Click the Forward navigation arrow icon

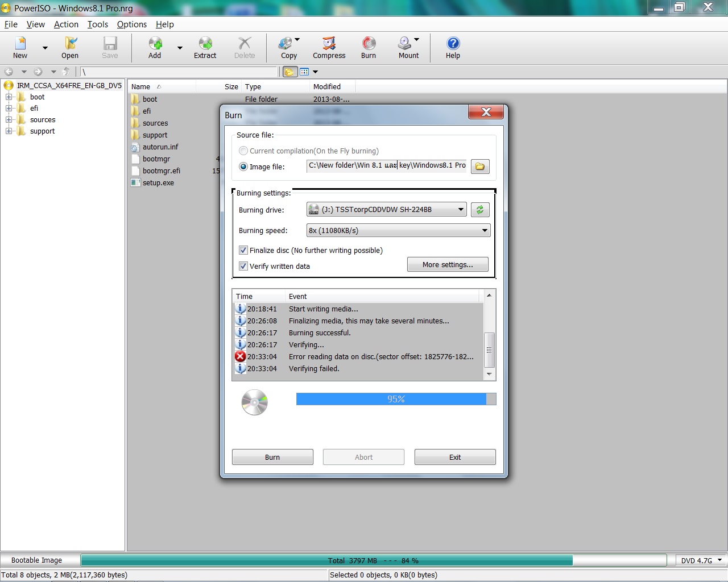pos(38,72)
